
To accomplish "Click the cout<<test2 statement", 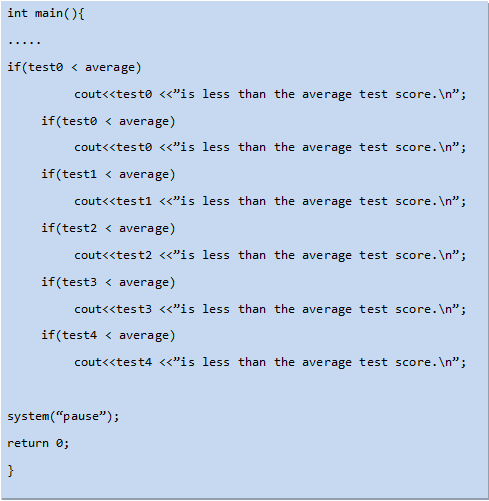I will pyautogui.click(x=270, y=255).
